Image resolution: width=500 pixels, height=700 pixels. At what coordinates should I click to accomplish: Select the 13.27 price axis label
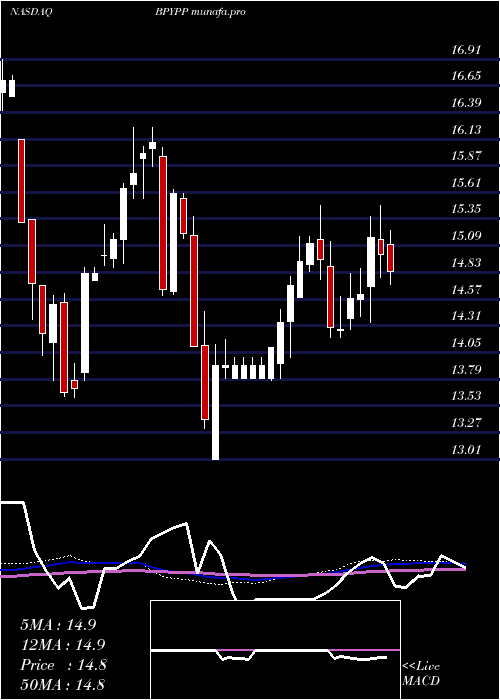pyautogui.click(x=466, y=422)
